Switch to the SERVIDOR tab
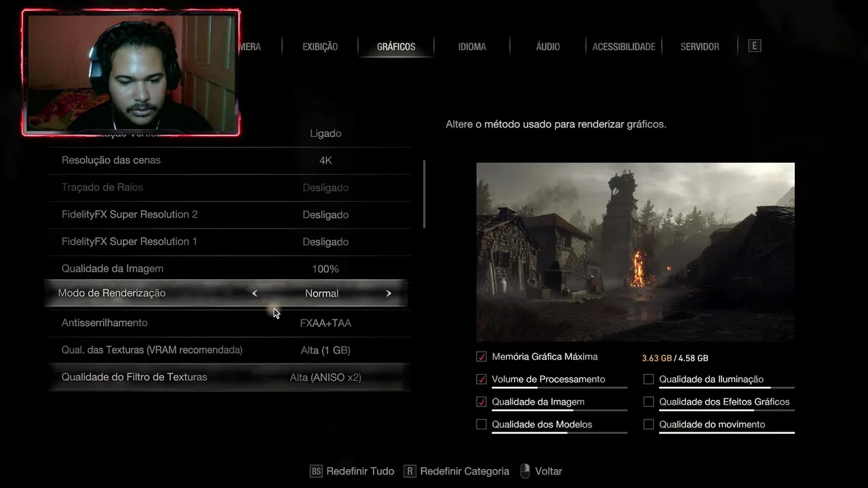Image resolution: width=868 pixels, height=488 pixels. [x=700, y=47]
